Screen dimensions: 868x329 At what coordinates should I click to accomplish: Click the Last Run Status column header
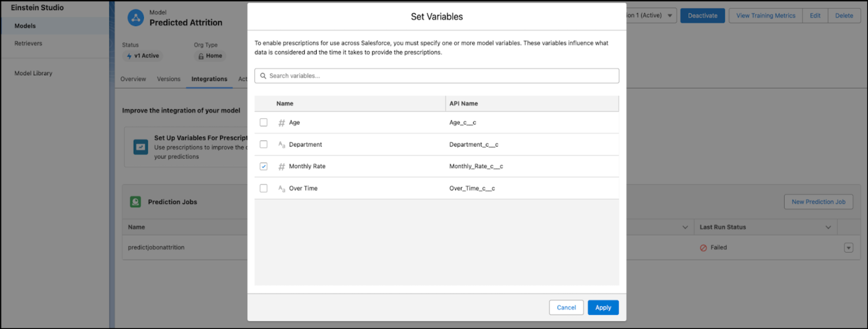pos(723,227)
